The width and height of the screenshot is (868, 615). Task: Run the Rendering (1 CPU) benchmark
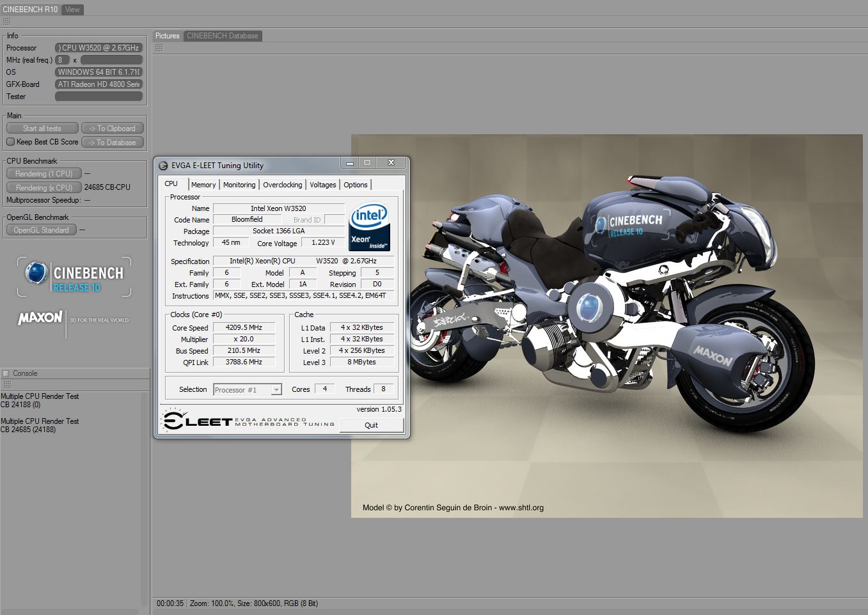pos(44,174)
